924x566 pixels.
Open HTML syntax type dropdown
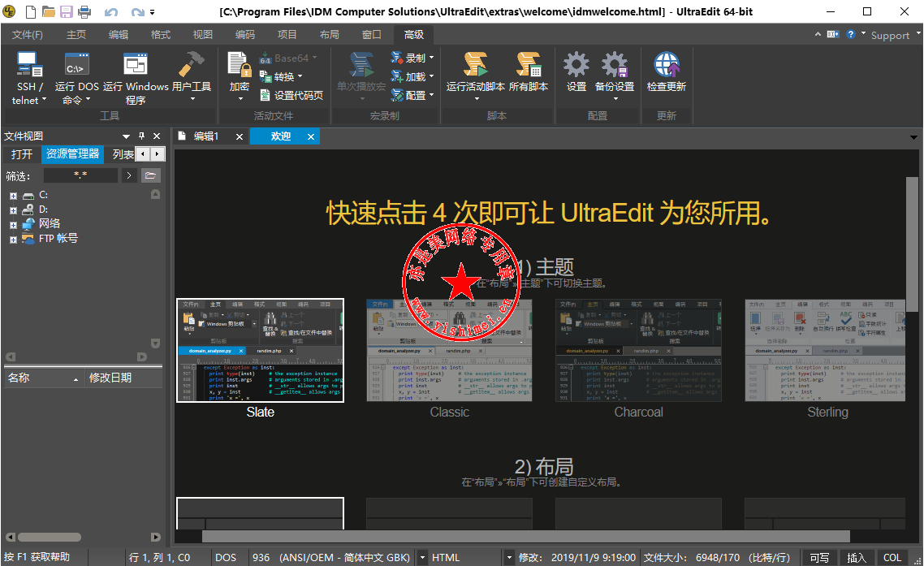tap(509, 558)
